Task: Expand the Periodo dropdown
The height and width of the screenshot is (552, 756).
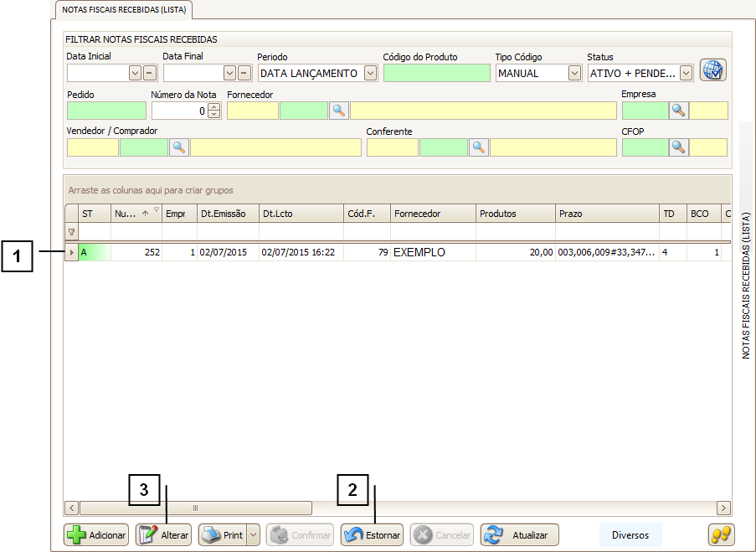Action: (x=371, y=73)
